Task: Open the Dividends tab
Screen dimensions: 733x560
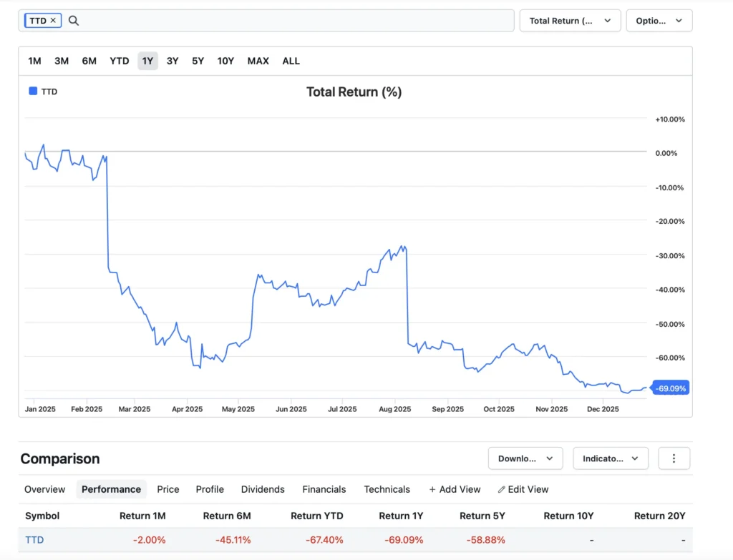Action: point(263,489)
